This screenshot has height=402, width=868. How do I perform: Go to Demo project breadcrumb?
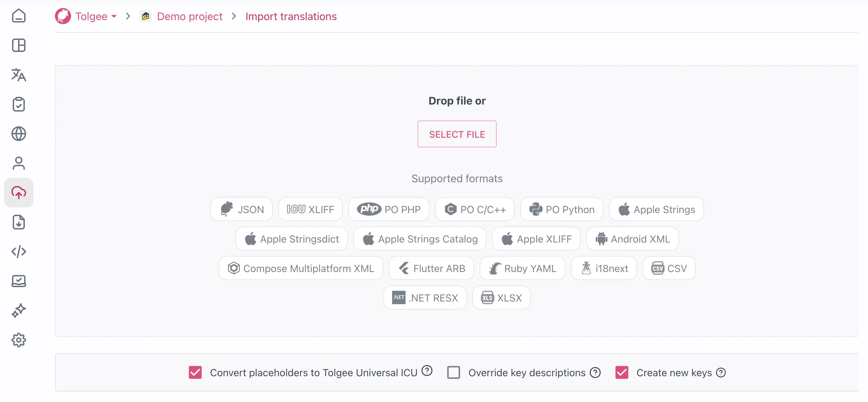(x=189, y=16)
